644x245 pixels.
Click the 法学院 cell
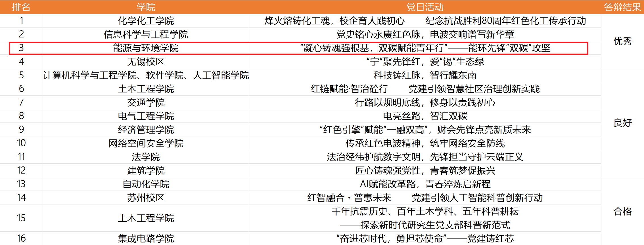pos(146,157)
